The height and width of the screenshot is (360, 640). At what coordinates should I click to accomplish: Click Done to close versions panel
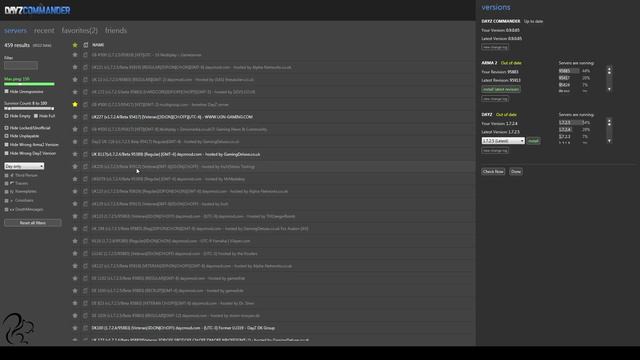click(x=516, y=171)
